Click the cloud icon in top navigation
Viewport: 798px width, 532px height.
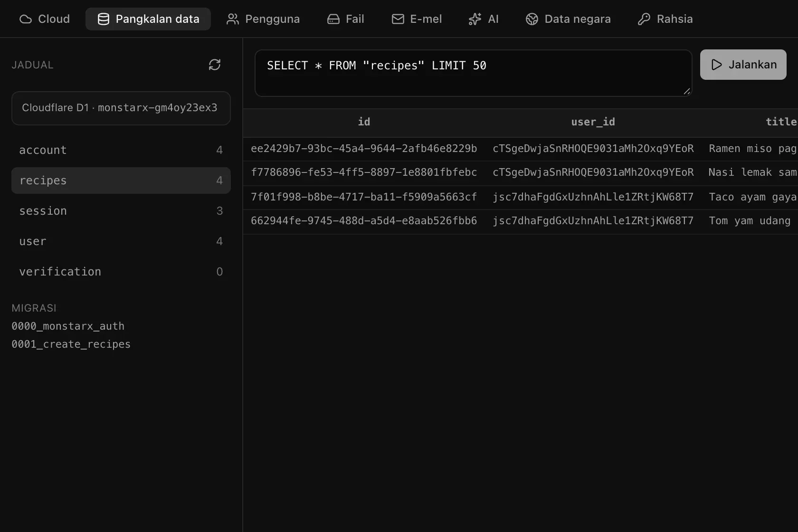coord(26,19)
